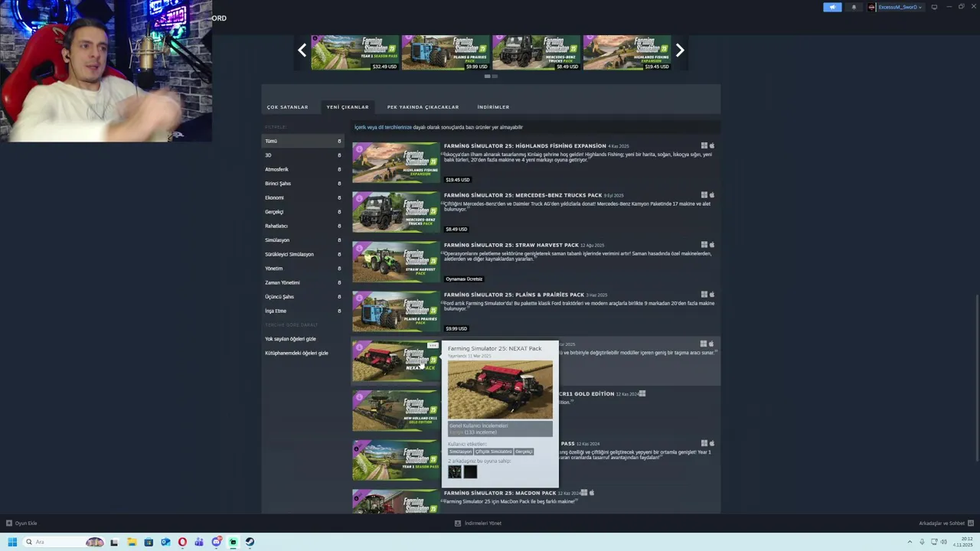Screen dimensions: 980x551
Task: Go to previous carousel items with left arrow
Action: pyautogui.click(x=302, y=51)
